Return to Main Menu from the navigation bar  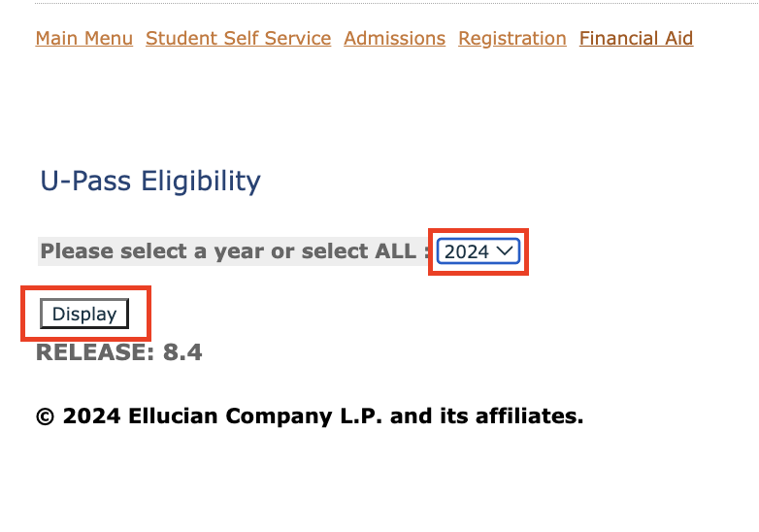coord(83,39)
